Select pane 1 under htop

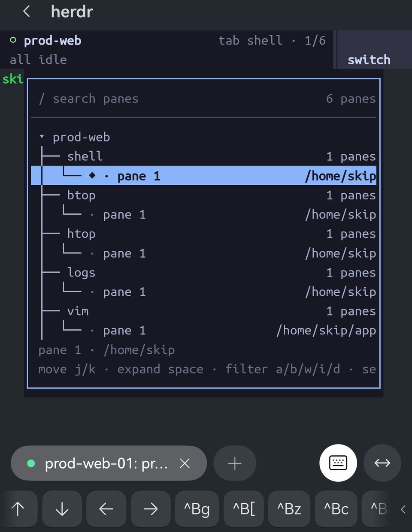(204, 253)
